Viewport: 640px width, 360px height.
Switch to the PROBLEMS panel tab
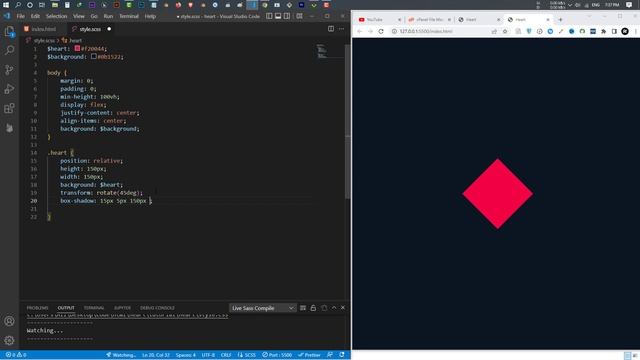coord(38,308)
